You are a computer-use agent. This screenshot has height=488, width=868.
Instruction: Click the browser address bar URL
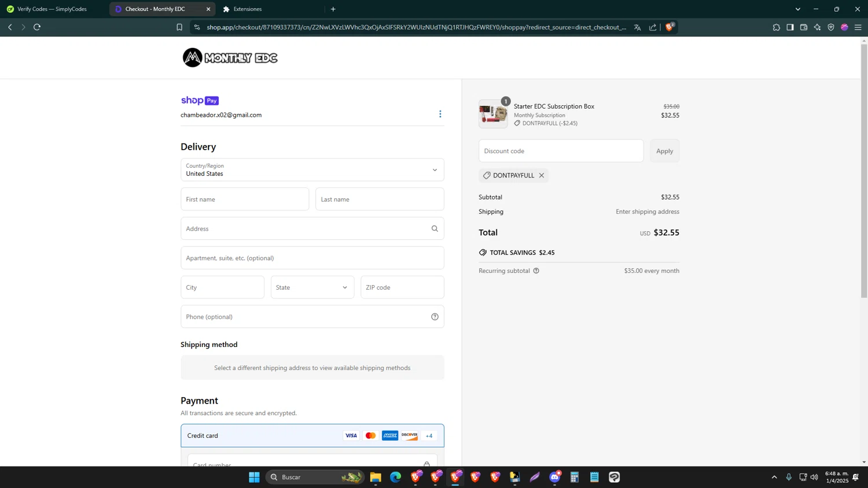click(x=417, y=27)
